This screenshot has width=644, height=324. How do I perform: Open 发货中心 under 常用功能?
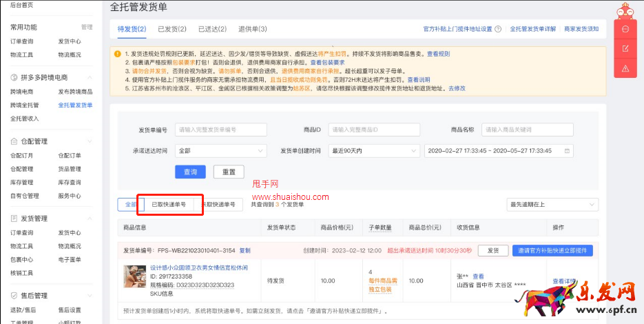click(x=70, y=41)
